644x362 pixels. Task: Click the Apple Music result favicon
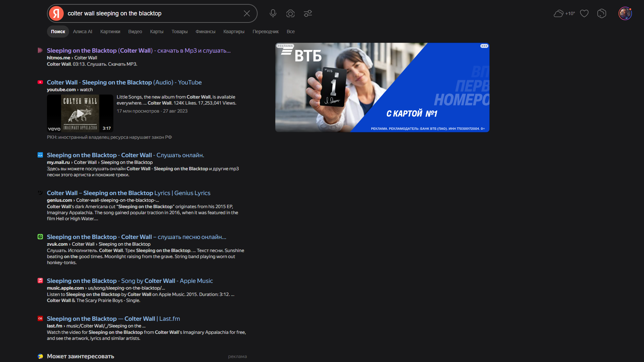(x=40, y=281)
